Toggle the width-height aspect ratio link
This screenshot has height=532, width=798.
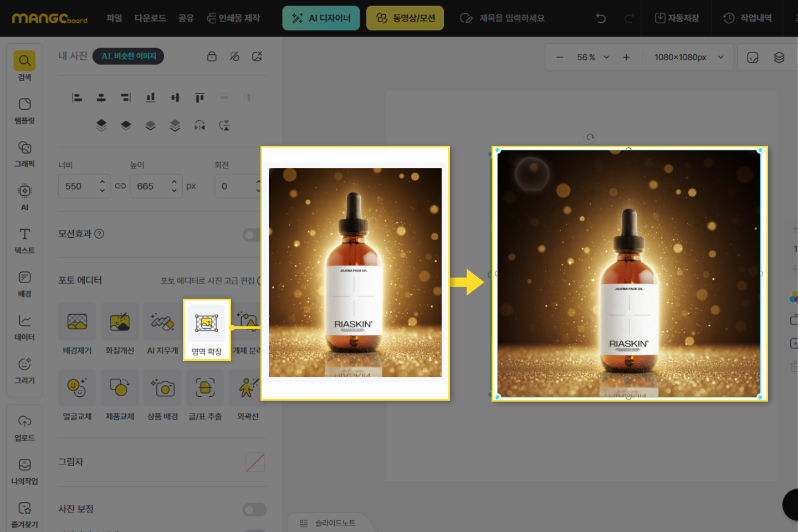tap(120, 186)
